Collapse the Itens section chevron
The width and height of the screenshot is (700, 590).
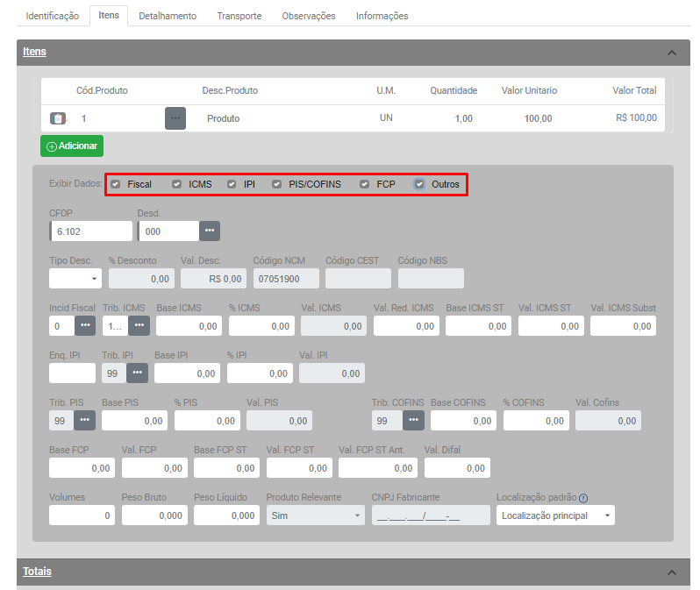pos(672,53)
